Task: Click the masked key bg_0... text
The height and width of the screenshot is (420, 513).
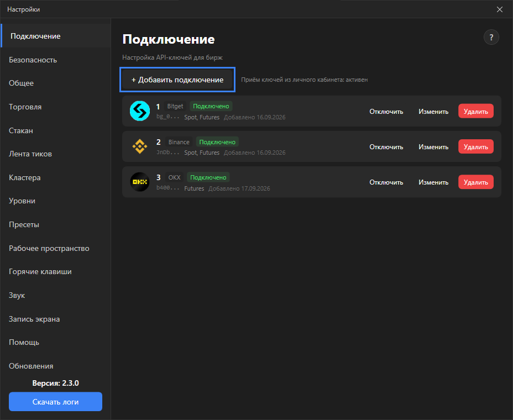Action: [x=168, y=117]
